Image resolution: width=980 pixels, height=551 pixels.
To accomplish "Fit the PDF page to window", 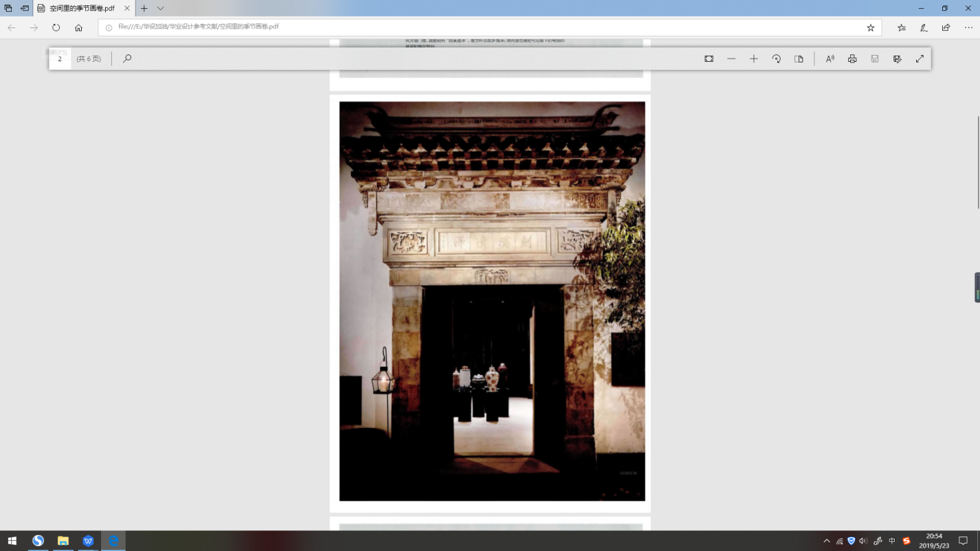I will pyautogui.click(x=709, y=59).
